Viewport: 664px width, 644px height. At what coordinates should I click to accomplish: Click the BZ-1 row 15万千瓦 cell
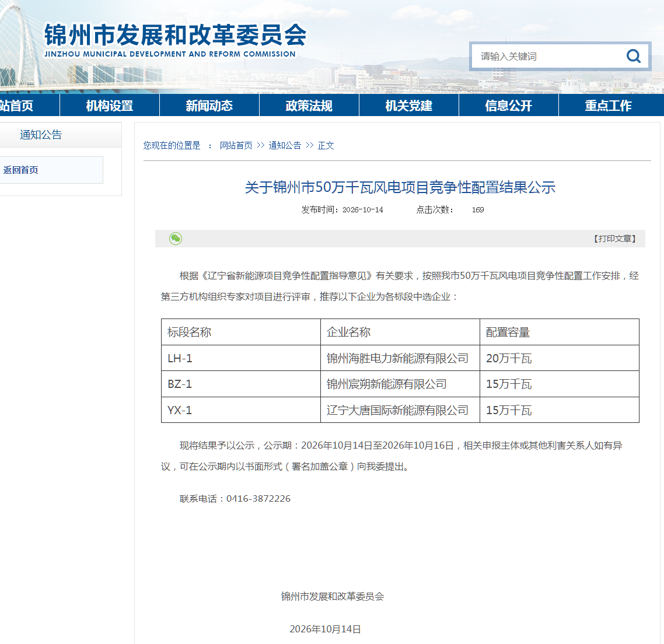[560, 384]
